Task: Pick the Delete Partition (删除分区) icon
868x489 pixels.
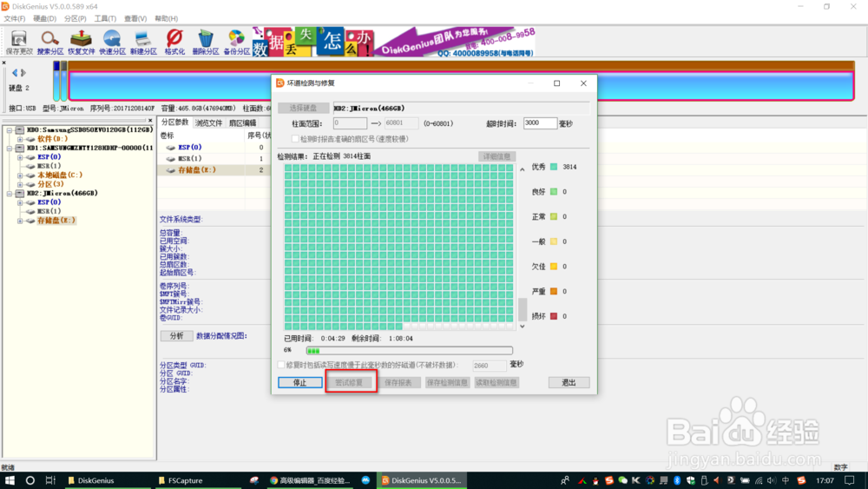Action: point(206,42)
